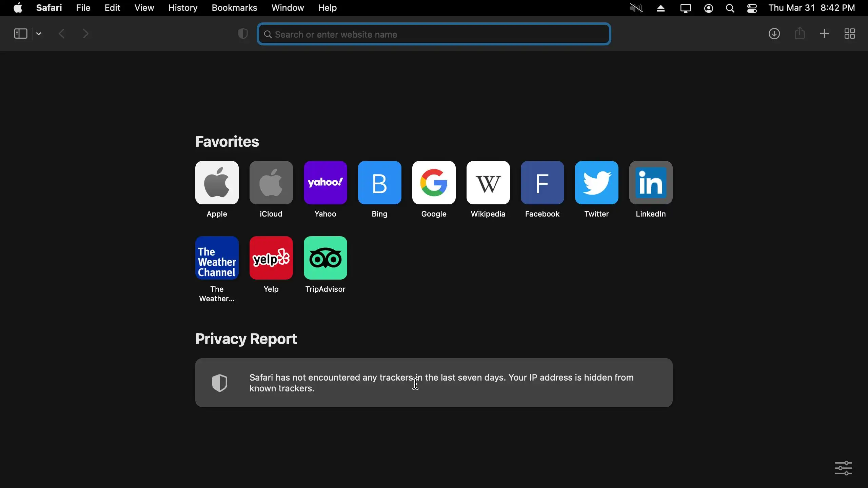The height and width of the screenshot is (488, 868).
Task: Click the Share icon in toolbar
Action: click(x=800, y=34)
